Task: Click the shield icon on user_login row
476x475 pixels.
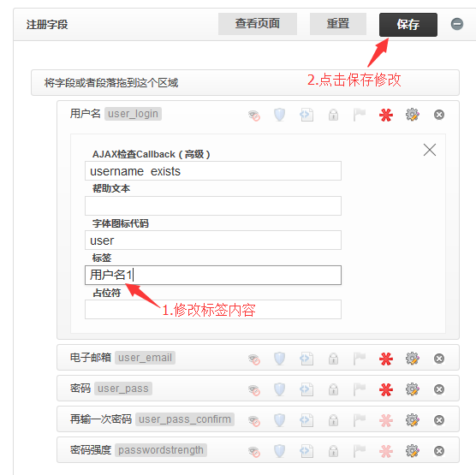Action: [279, 115]
